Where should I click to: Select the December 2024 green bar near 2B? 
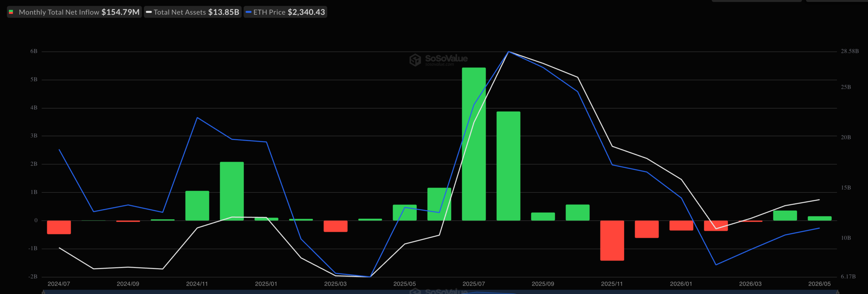(x=232, y=191)
